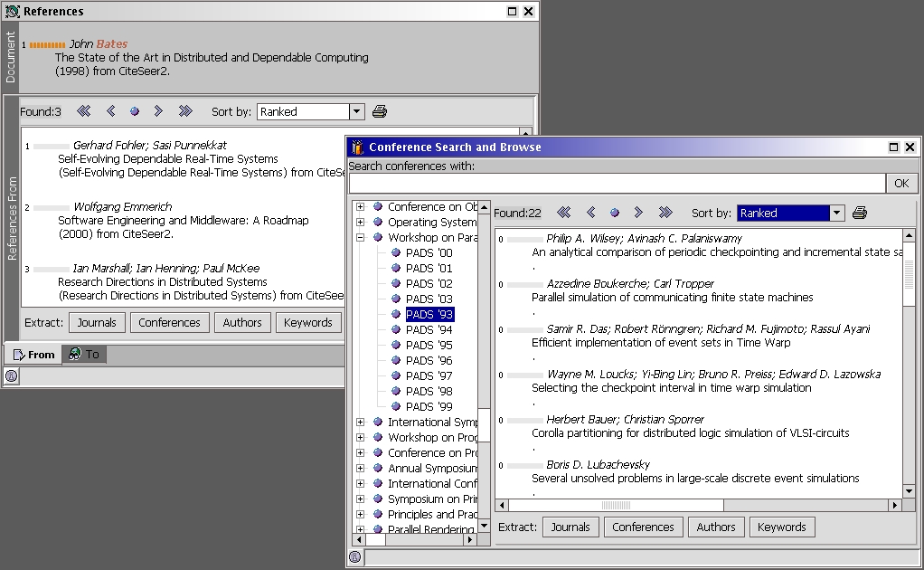Click the References window title icon

[13, 11]
